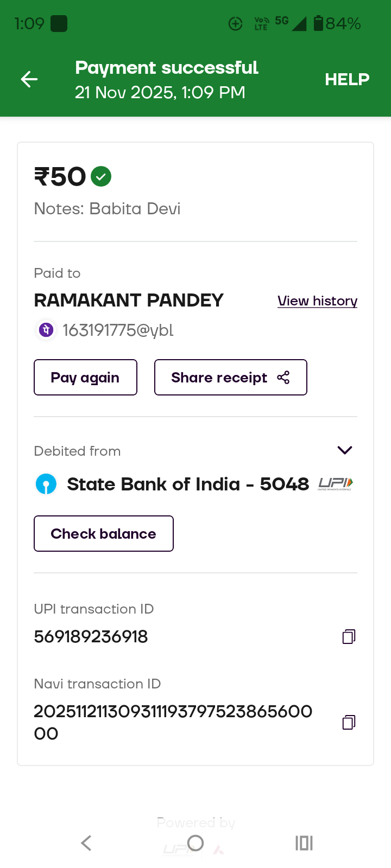391x868 pixels.
Task: Copy the UPI transaction ID
Action: 349,636
